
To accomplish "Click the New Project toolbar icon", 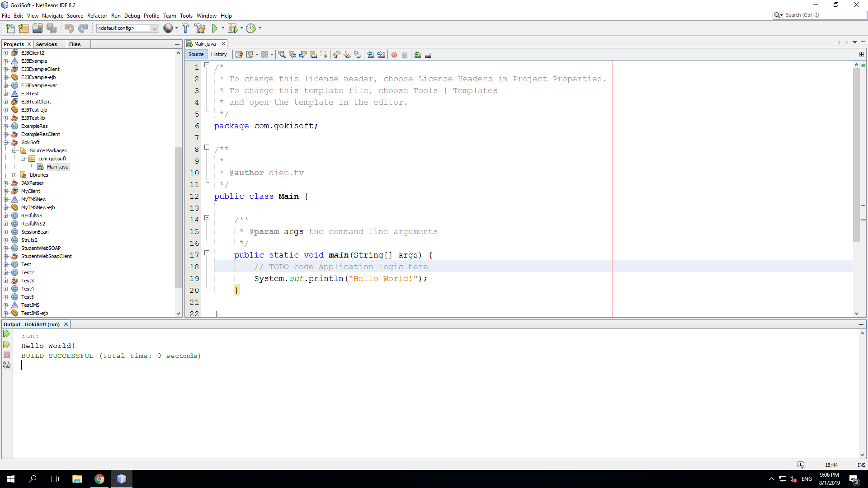I will (x=24, y=28).
